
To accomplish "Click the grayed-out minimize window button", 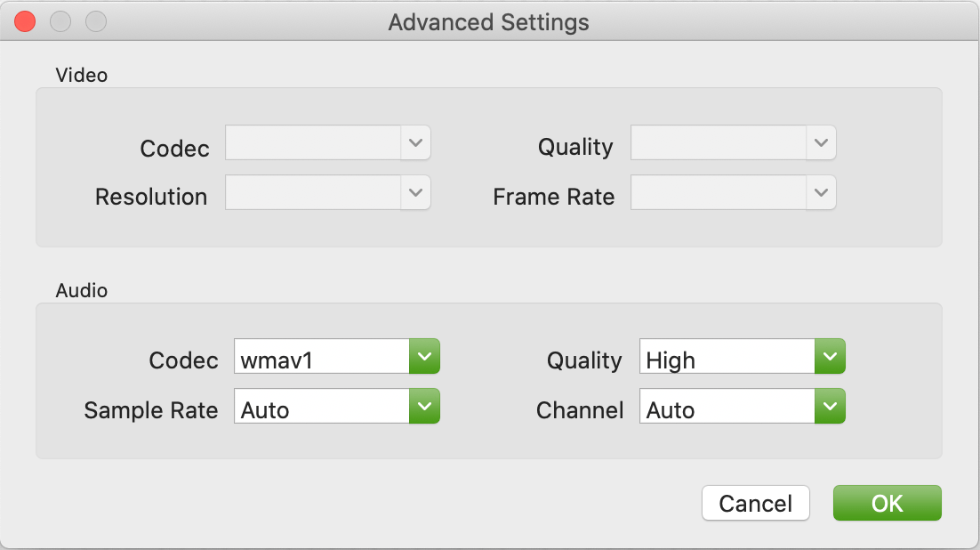I will pos(60,21).
